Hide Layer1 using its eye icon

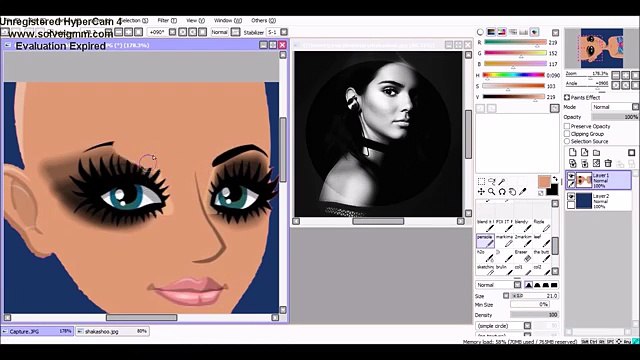pyautogui.click(x=571, y=176)
